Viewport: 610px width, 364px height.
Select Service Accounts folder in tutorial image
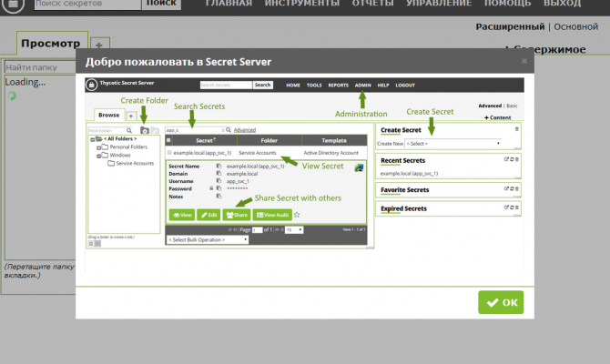coord(131,163)
